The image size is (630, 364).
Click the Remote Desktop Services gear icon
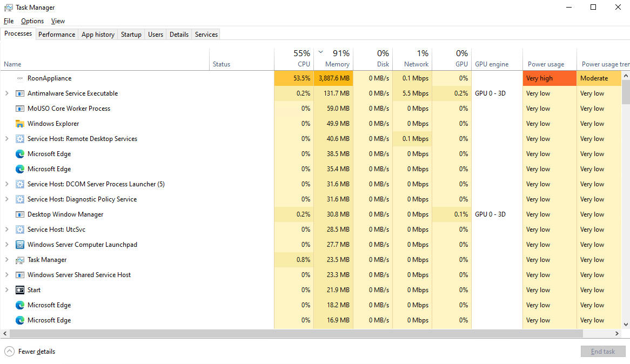(x=19, y=139)
